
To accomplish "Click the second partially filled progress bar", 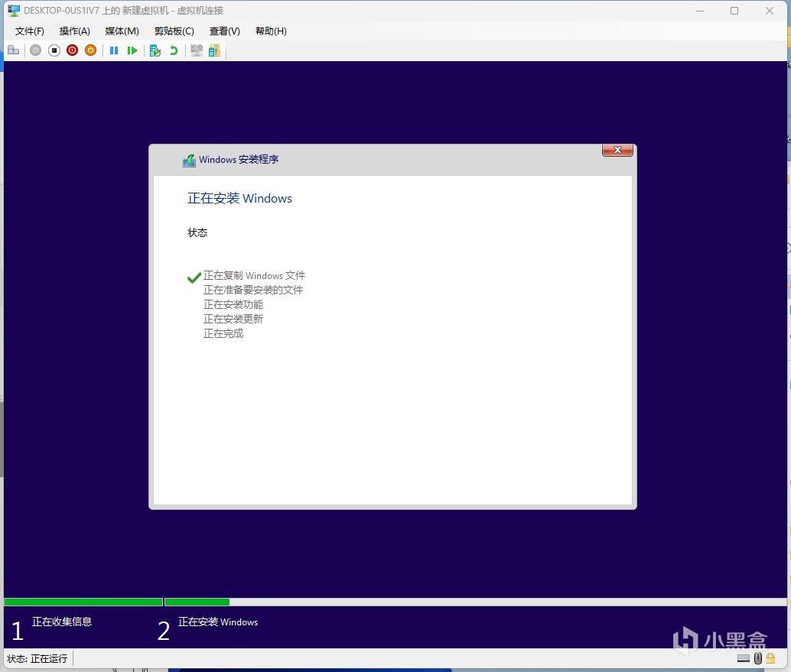I will pyautogui.click(x=475, y=602).
